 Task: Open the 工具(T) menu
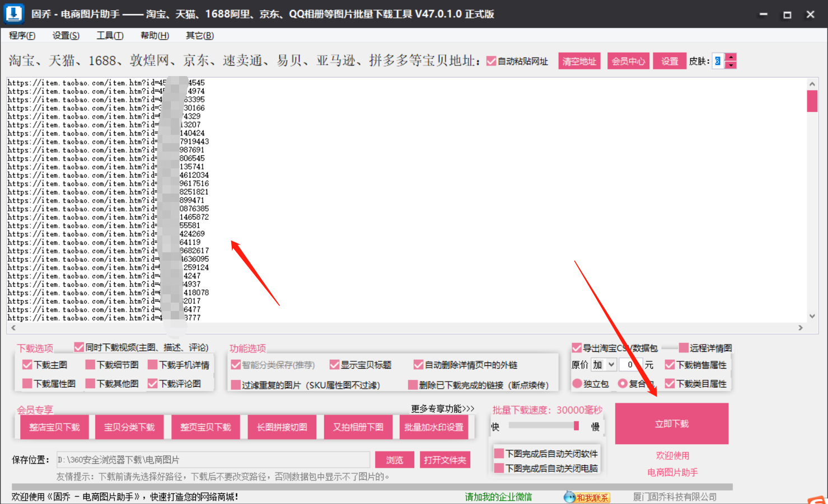point(110,35)
